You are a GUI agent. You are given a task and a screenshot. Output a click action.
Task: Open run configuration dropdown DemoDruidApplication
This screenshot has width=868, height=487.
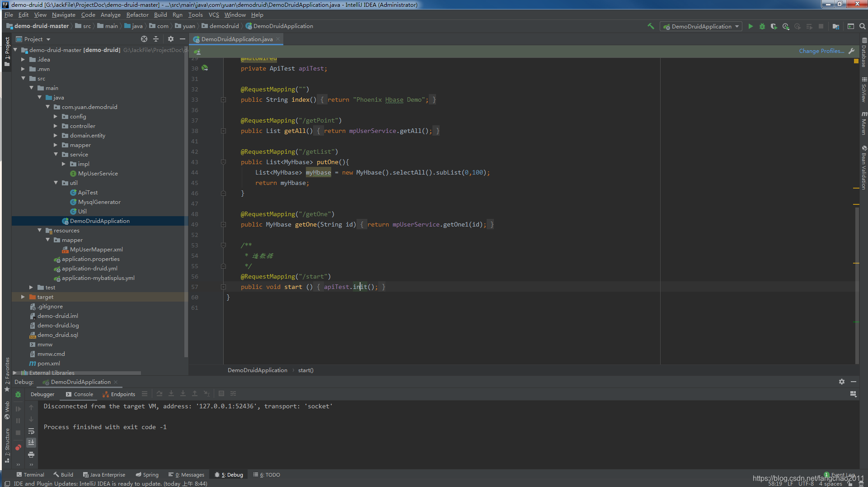pos(701,26)
